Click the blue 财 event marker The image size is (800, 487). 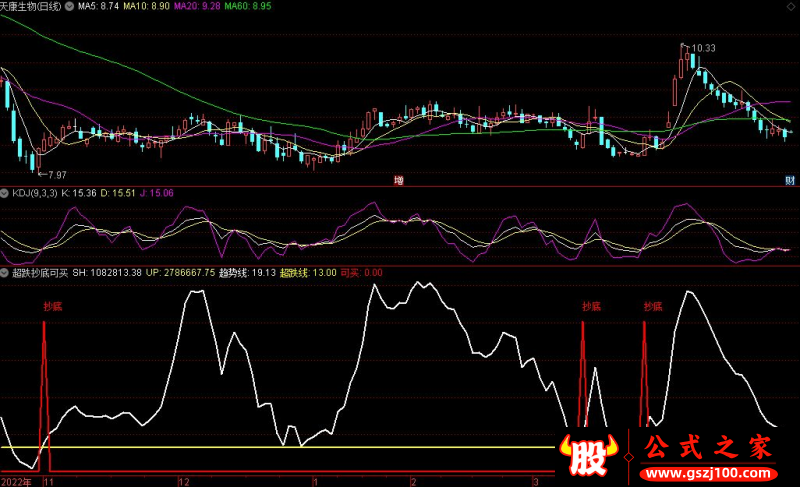789,180
